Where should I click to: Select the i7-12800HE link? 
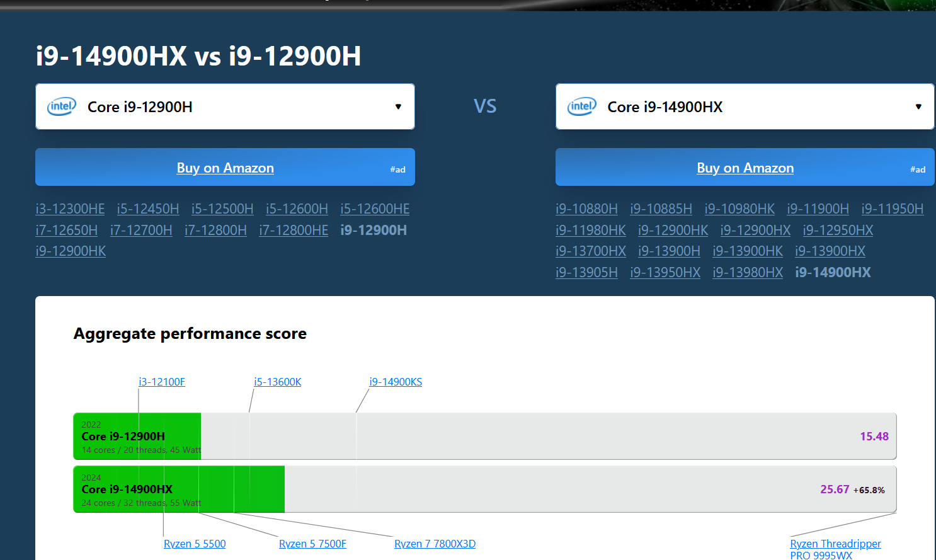click(294, 230)
